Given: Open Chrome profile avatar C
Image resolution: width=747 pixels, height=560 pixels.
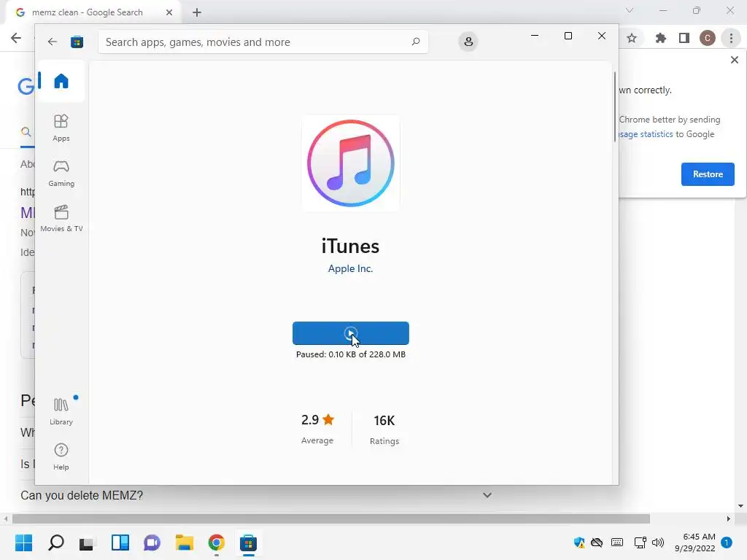Looking at the screenshot, I should click(708, 38).
